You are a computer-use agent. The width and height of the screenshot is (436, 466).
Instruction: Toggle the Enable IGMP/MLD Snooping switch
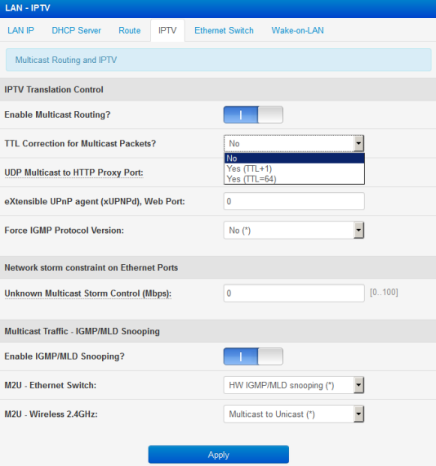253,356
